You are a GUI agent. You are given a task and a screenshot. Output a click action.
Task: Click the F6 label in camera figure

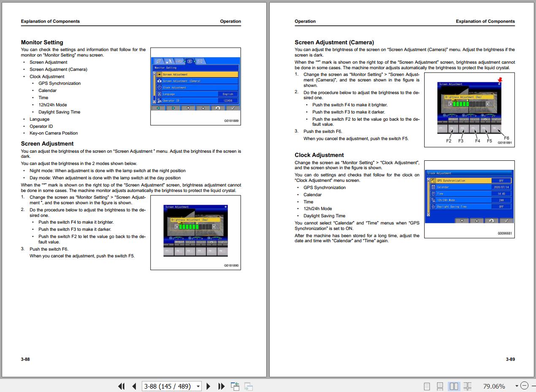506,138
